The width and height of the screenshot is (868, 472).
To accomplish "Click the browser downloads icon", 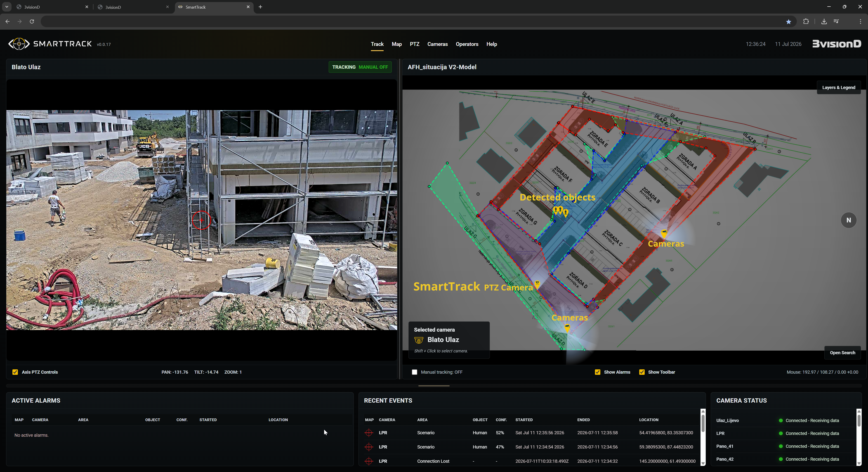I will (x=824, y=21).
